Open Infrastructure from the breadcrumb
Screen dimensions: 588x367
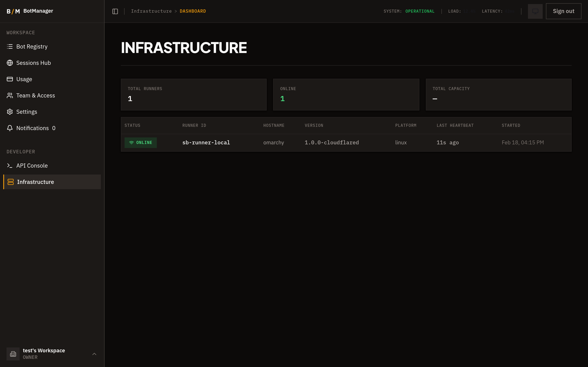click(x=151, y=11)
